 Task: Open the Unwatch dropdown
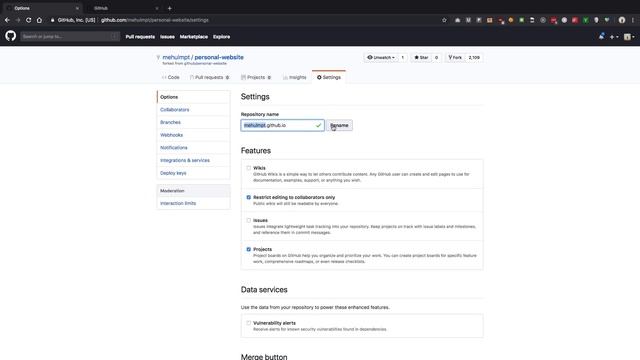click(381, 58)
